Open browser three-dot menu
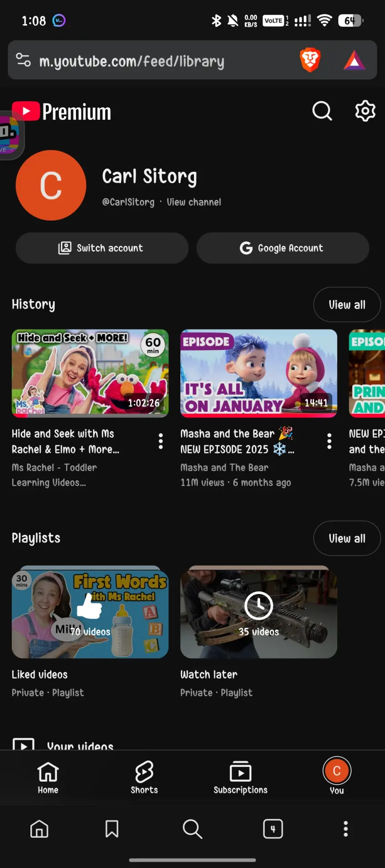 [x=346, y=829]
